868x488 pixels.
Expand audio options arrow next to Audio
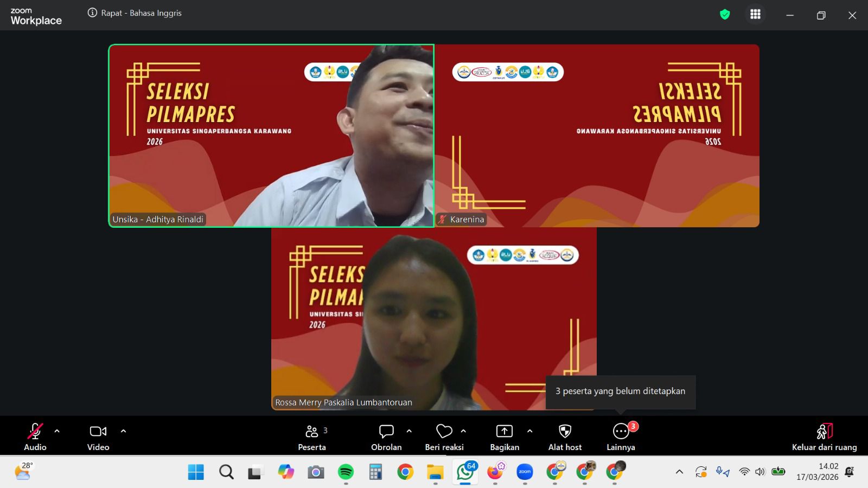(57, 432)
